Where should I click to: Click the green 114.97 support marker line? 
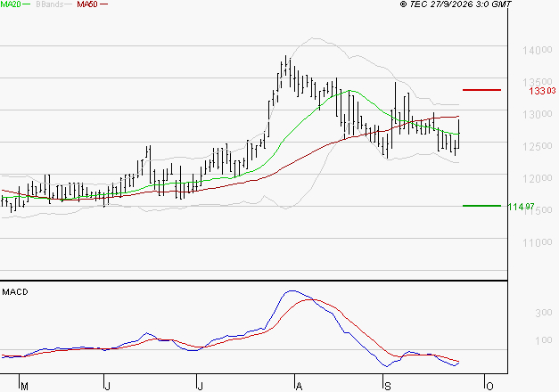click(481, 206)
